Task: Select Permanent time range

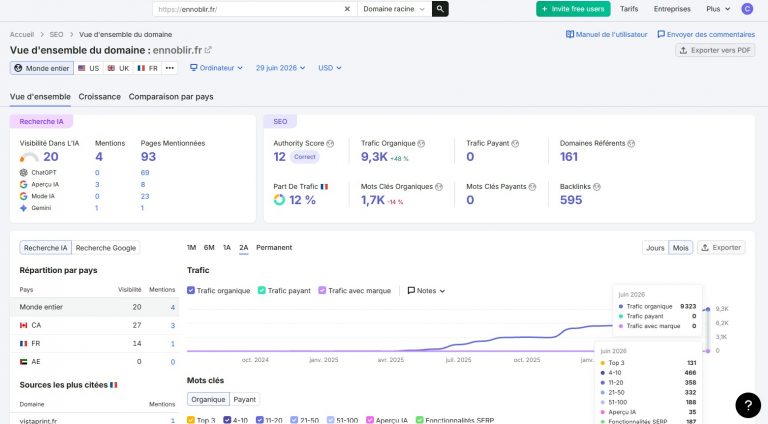Action: 274,248
